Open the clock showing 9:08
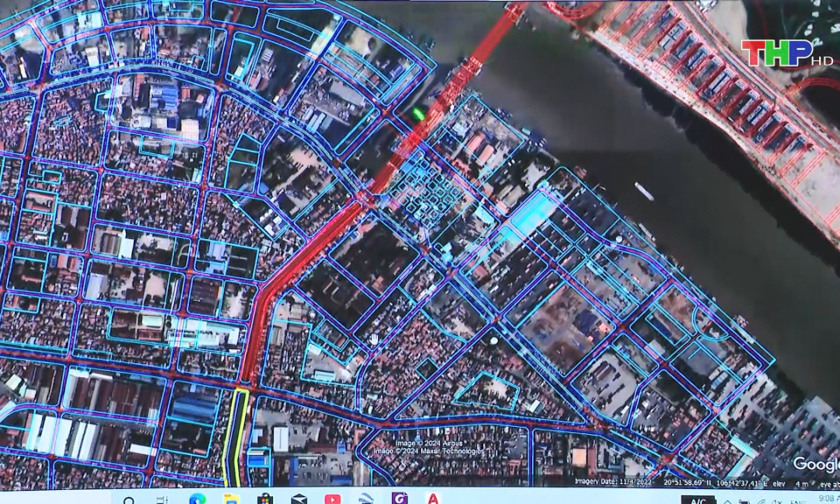 coord(825,500)
